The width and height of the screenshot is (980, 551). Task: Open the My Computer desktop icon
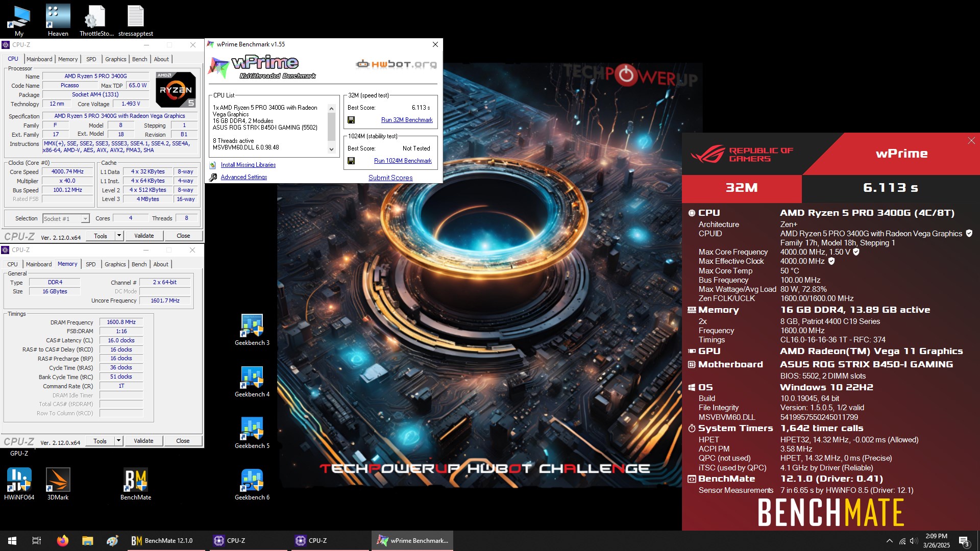[x=19, y=20]
